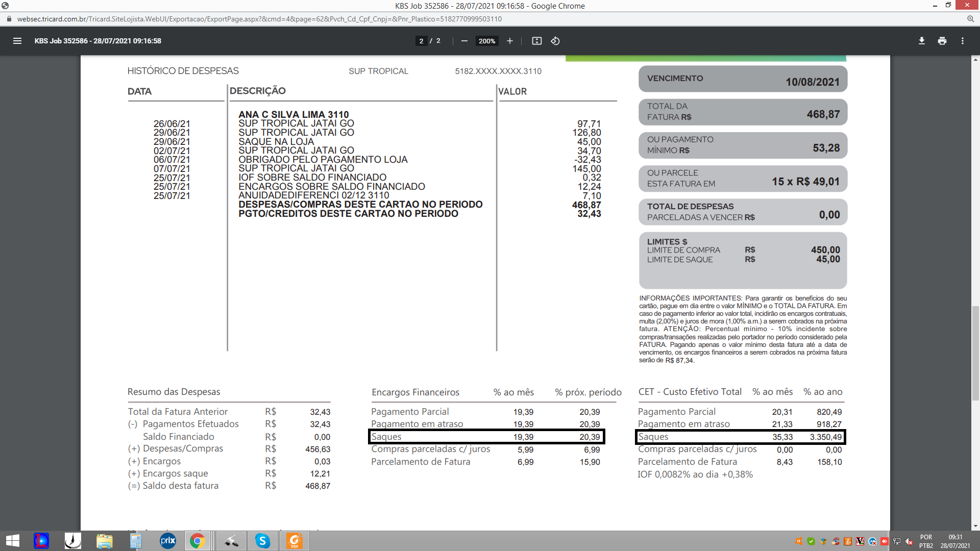
Task: Open the PDF more actions menu
Action: coord(962,41)
